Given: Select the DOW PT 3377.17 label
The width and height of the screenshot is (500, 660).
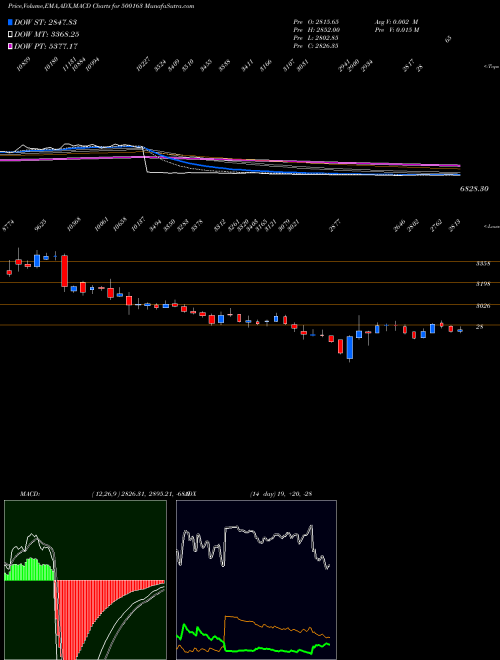Looking at the screenshot, I should pyautogui.click(x=46, y=46).
